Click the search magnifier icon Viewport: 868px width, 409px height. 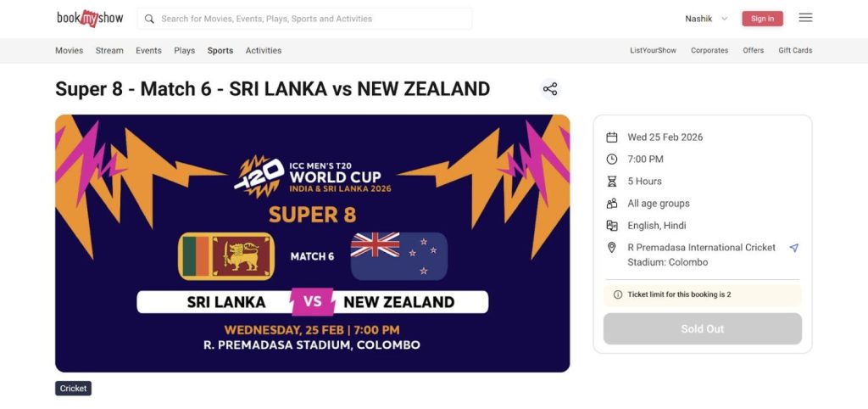pos(149,19)
